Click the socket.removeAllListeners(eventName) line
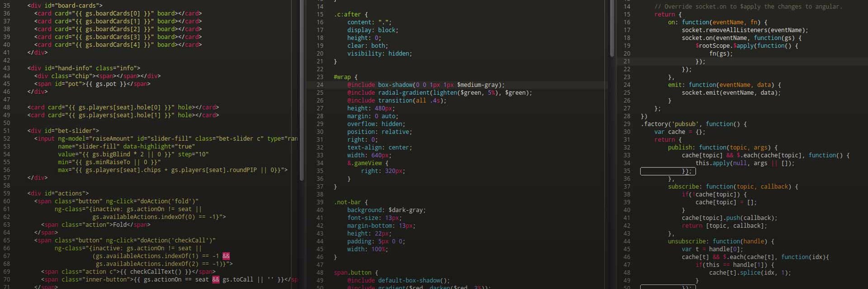Image resolution: width=868 pixels, height=289 pixels. point(745,30)
